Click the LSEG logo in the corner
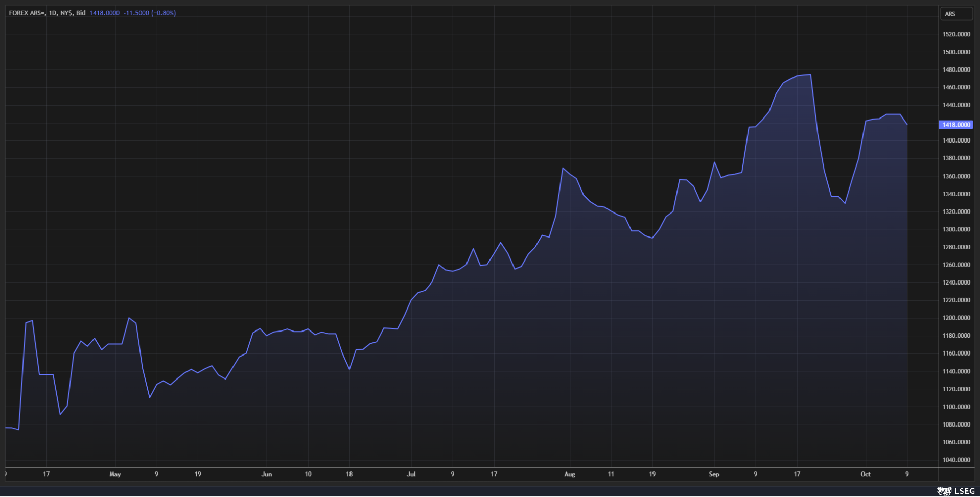Screen dimensions: 980x497 point(955,491)
